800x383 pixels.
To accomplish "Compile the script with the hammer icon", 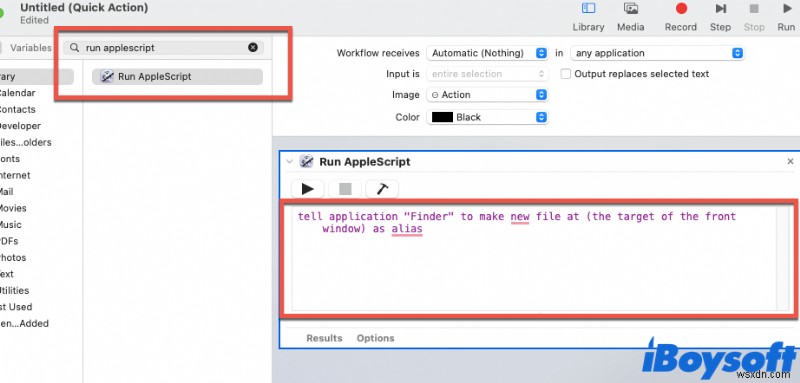I will coord(382,189).
